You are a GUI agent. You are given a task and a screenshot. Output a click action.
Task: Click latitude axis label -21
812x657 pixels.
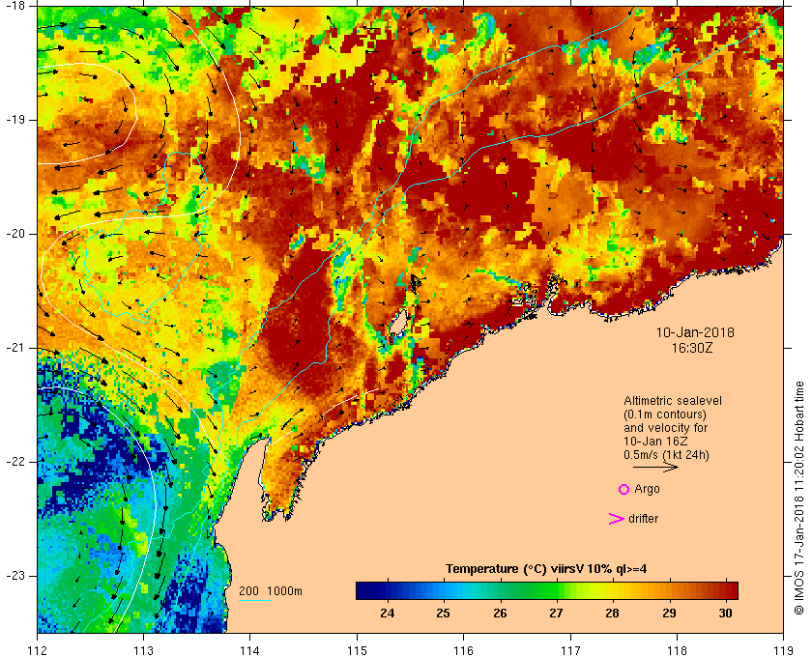coord(14,348)
